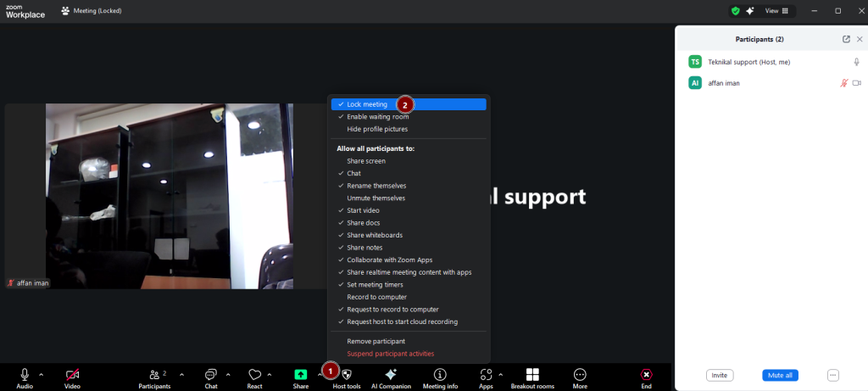This screenshot has height=391, width=868.
Task: Open the View layout dropdown
Action: (x=776, y=11)
